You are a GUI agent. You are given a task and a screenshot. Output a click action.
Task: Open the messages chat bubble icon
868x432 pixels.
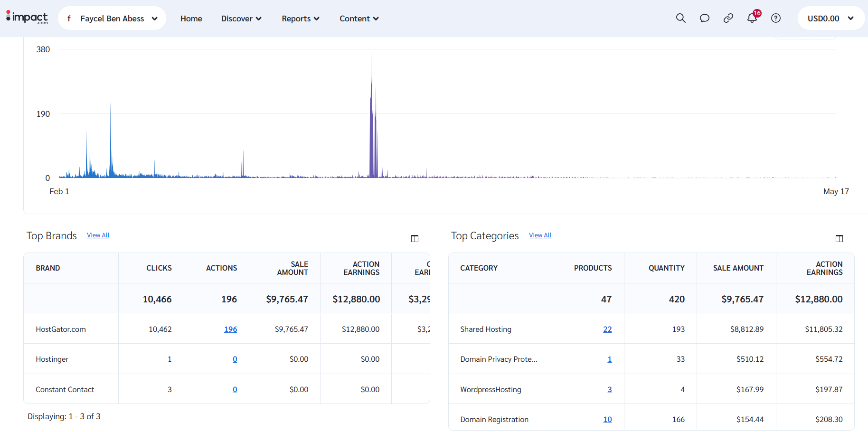tap(704, 18)
